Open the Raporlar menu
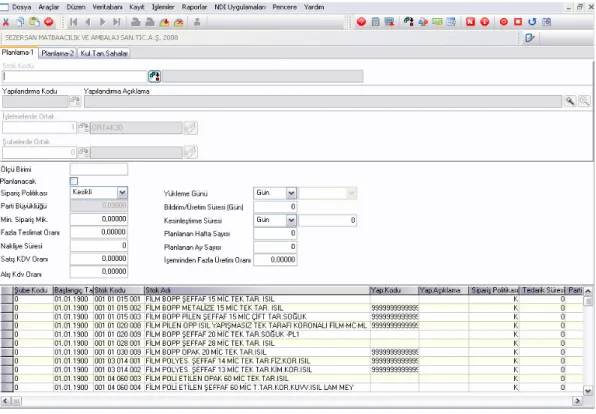The image size is (596, 414). [194, 7]
